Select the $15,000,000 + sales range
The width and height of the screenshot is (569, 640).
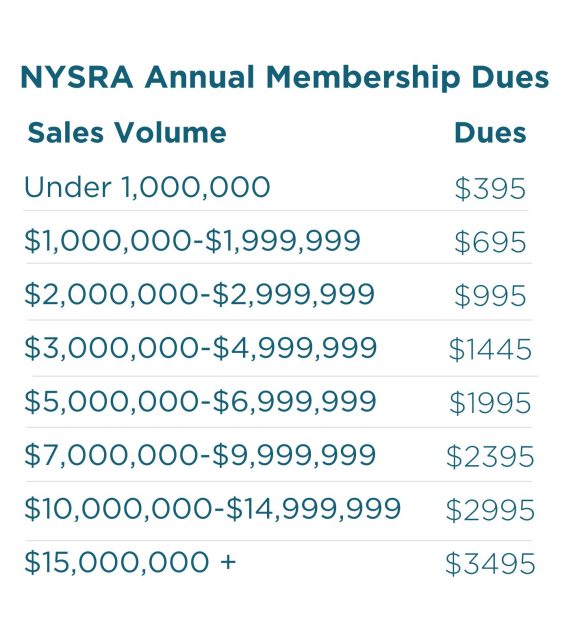coord(130,562)
